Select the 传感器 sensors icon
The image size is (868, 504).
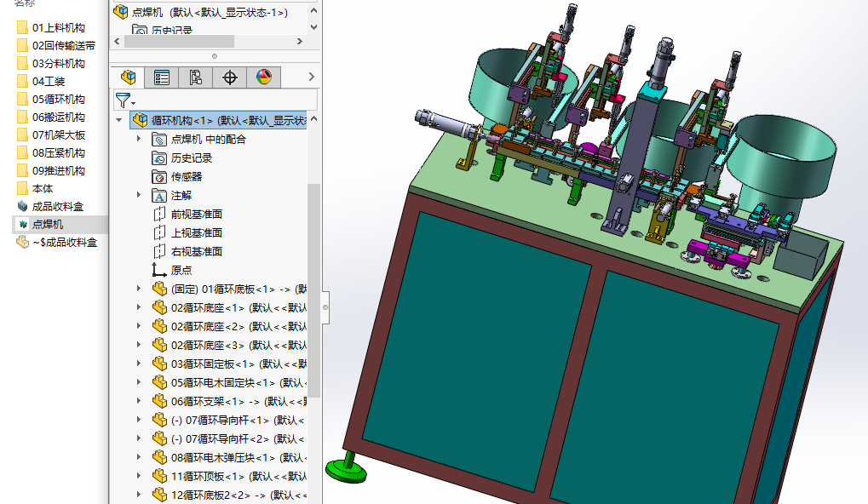(x=159, y=177)
